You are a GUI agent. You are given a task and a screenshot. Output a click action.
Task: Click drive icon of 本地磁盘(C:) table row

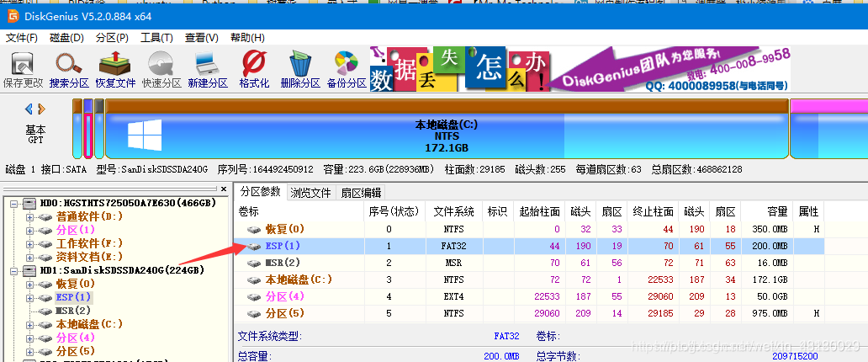click(x=253, y=280)
